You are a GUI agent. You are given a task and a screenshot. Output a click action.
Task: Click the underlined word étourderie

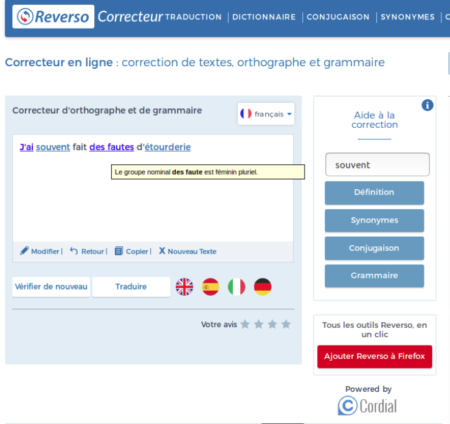168,147
